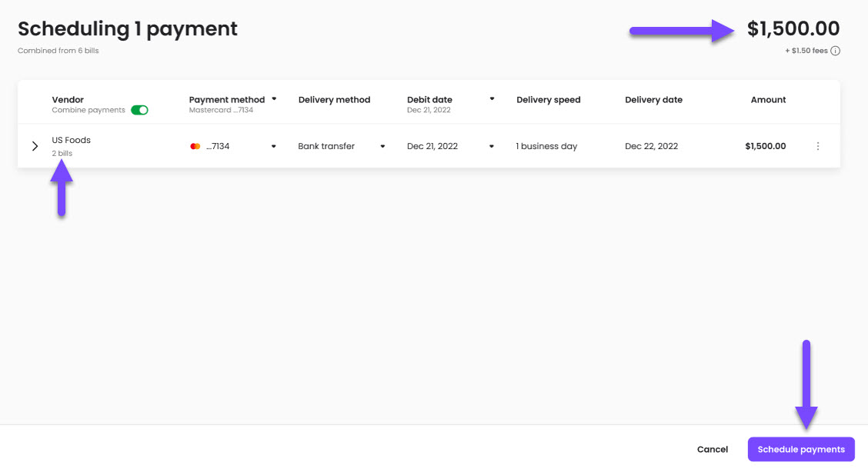Open the Dec 21, 2022 debit date dropdown
This screenshot has height=472, width=868.
[492, 147]
